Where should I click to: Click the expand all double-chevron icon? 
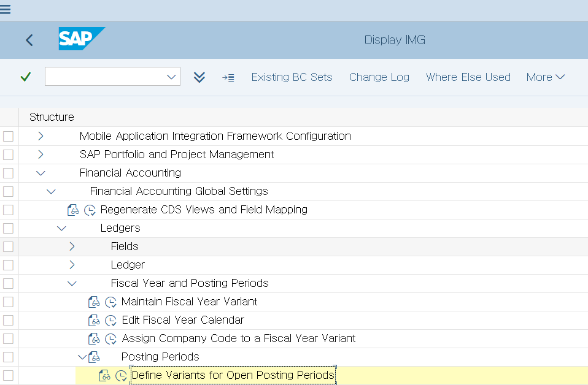coord(199,77)
